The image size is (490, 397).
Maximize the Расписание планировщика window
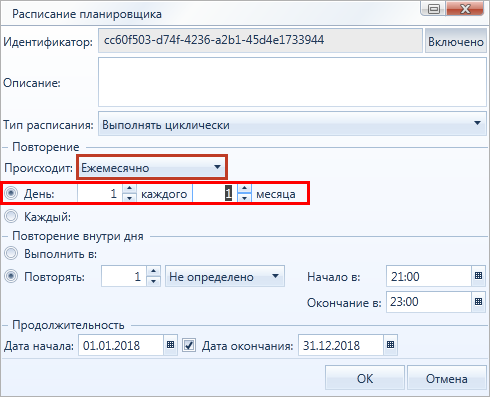click(x=434, y=9)
